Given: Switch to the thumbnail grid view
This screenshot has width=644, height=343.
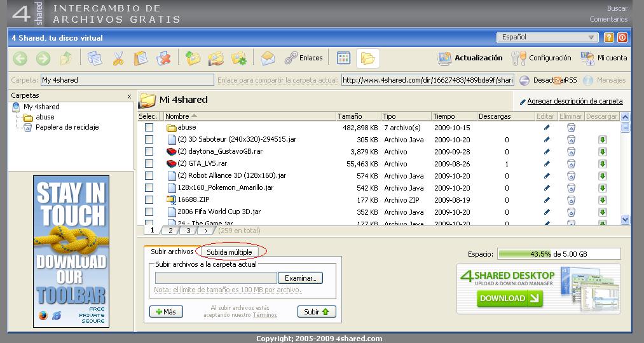Looking at the screenshot, I should [x=343, y=58].
